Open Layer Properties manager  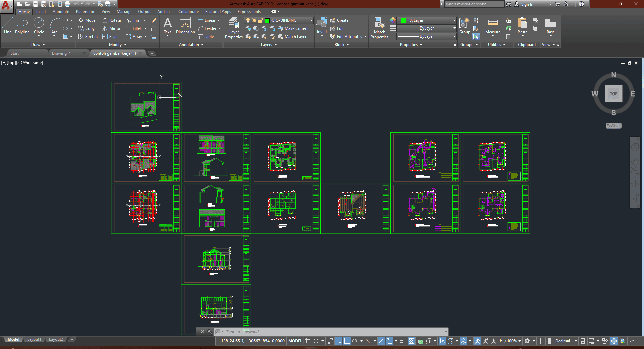234,28
